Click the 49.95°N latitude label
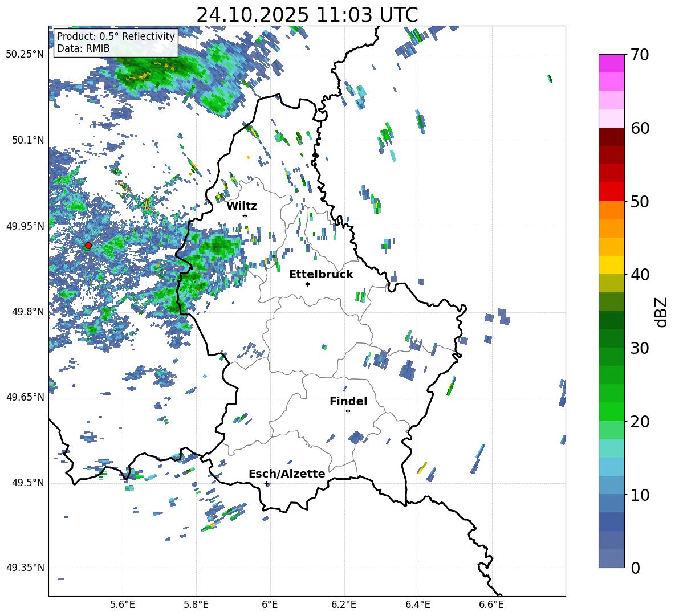This screenshot has height=616, width=675. (25, 226)
